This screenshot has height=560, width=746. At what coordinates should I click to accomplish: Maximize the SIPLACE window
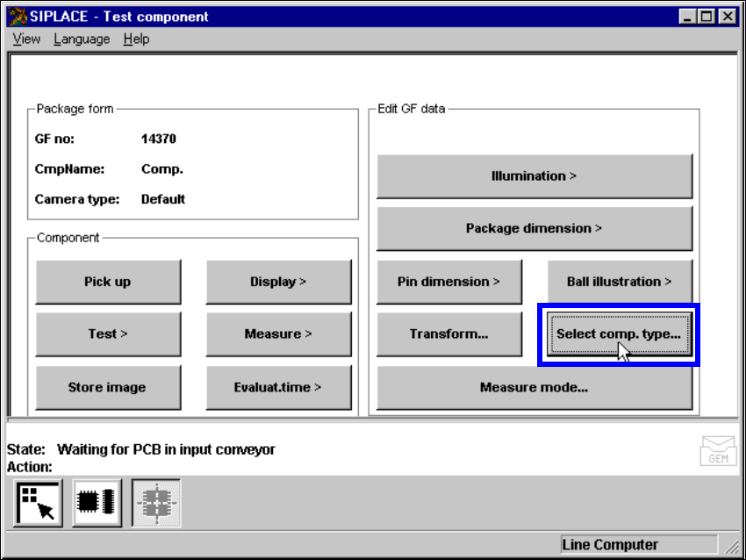pos(707,17)
